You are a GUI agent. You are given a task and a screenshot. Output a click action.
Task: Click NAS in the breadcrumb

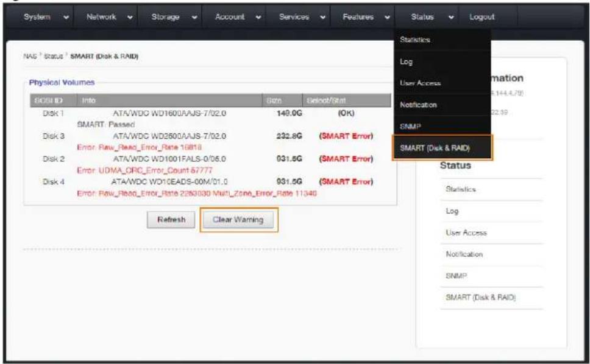coord(30,57)
